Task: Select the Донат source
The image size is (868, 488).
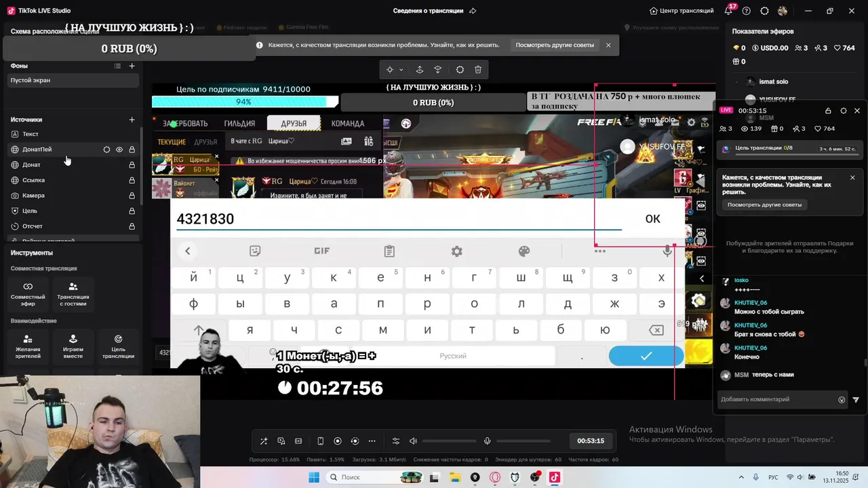Action: pos(73,165)
